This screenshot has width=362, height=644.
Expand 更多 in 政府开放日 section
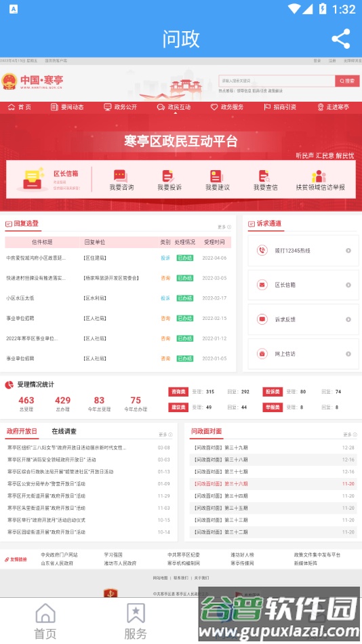tap(165, 435)
